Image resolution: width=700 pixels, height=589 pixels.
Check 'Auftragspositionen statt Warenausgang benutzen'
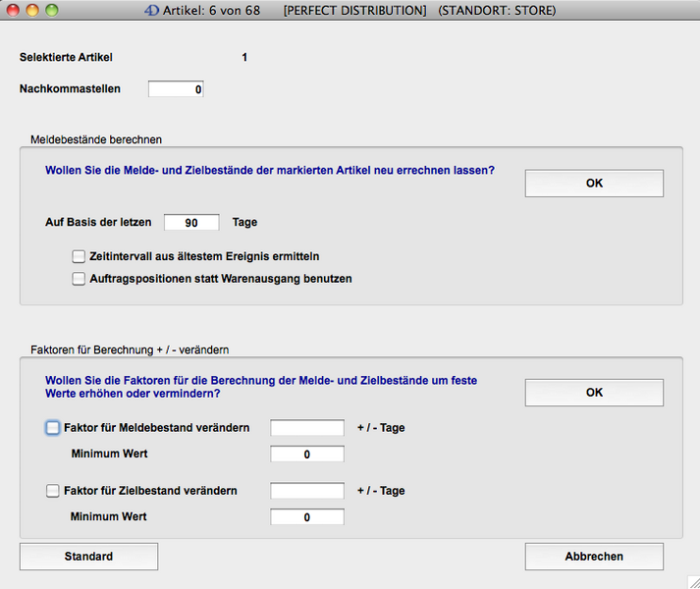coord(80,279)
